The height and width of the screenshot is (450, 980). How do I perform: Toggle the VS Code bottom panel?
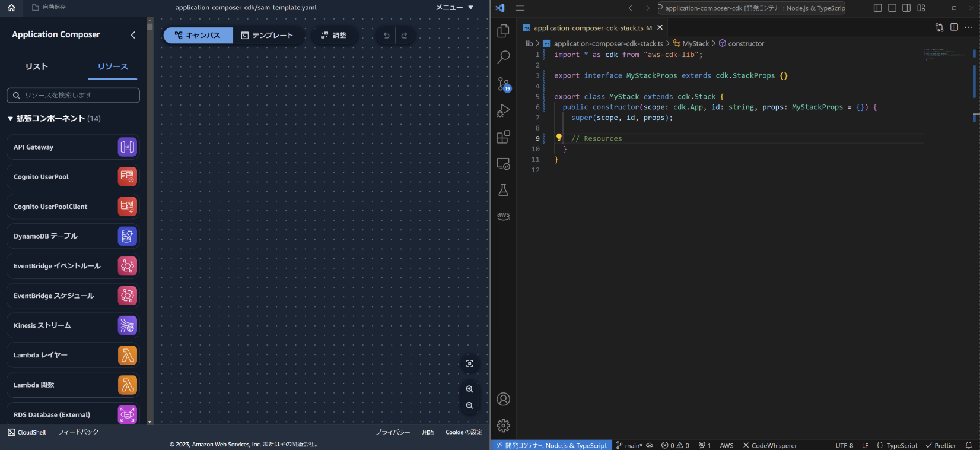892,8
